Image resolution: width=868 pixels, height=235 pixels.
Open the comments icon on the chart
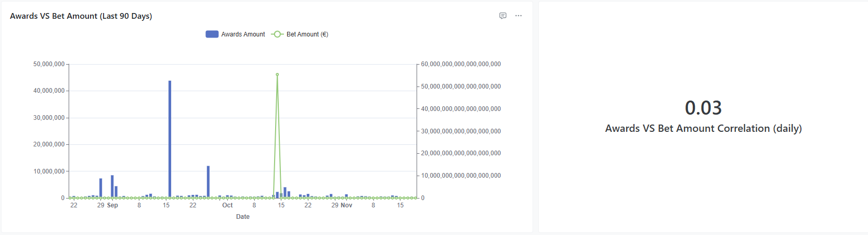coord(502,16)
